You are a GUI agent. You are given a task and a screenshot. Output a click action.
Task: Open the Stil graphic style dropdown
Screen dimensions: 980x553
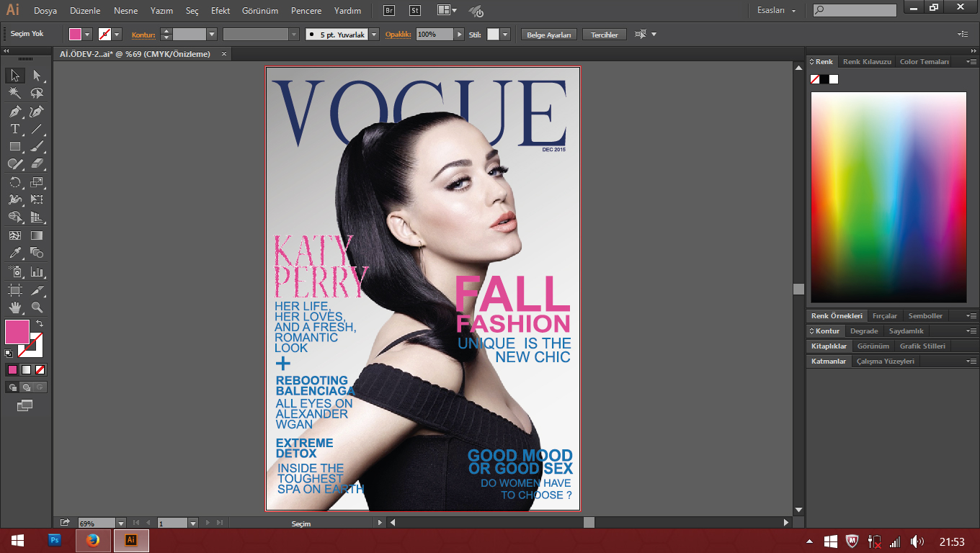(505, 34)
